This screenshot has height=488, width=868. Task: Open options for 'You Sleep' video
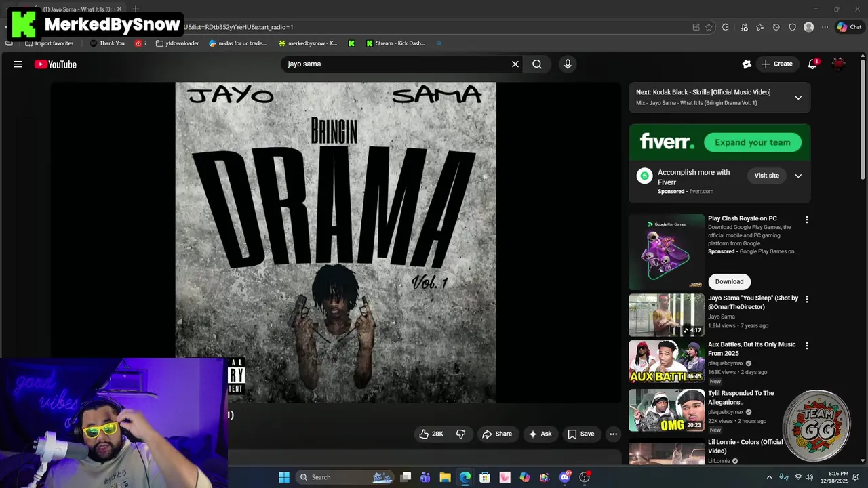coord(807,299)
